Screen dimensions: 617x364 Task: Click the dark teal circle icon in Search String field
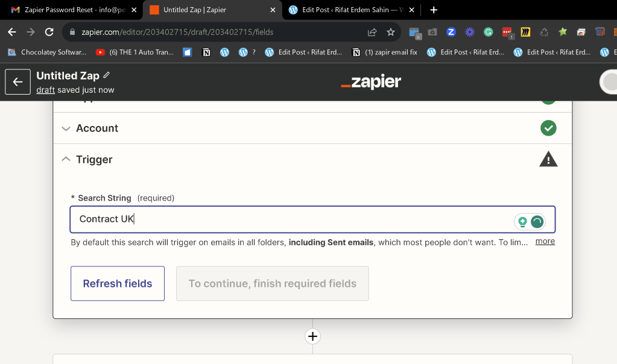pos(537,222)
